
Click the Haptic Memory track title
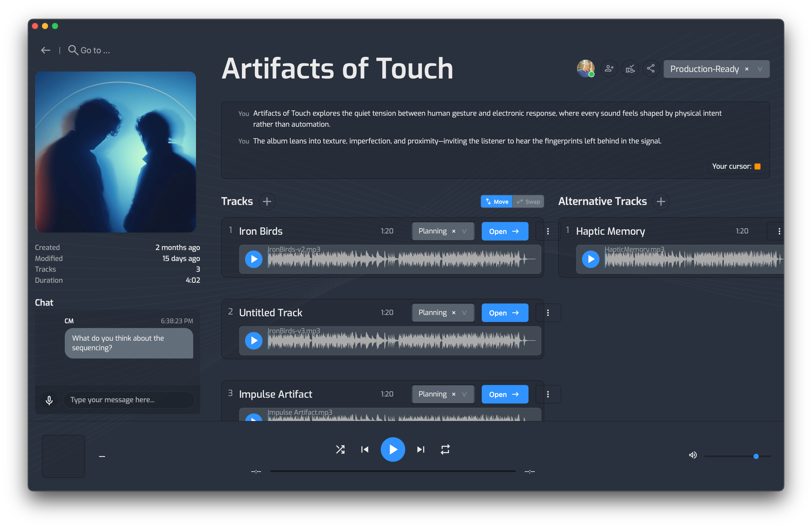610,231
